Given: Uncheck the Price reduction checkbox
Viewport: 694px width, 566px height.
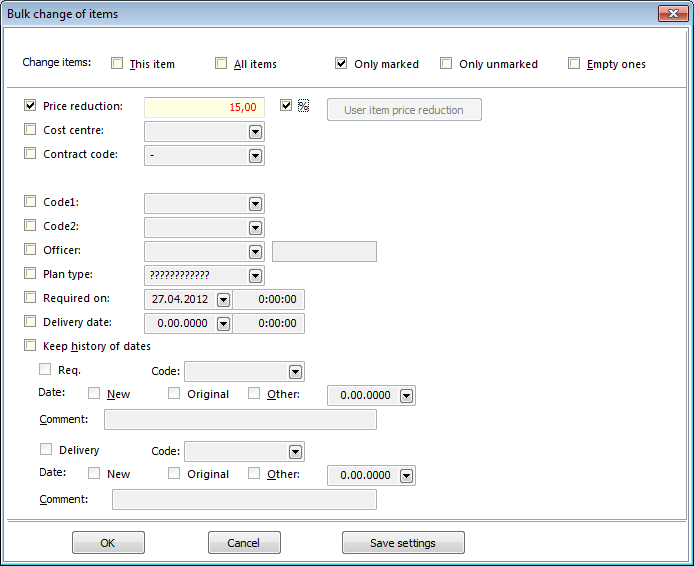Looking at the screenshot, I should coord(30,105).
